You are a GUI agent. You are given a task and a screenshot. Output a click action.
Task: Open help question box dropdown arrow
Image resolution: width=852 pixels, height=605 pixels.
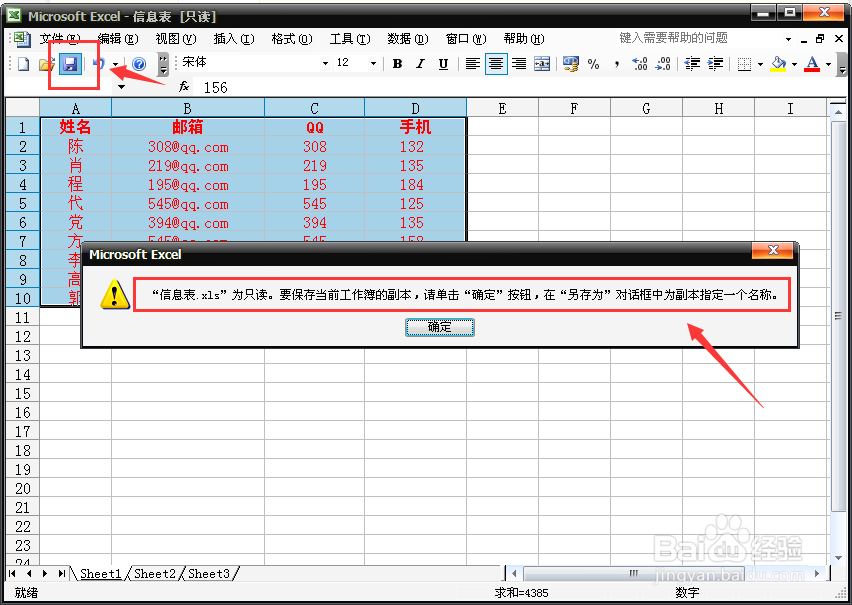788,39
